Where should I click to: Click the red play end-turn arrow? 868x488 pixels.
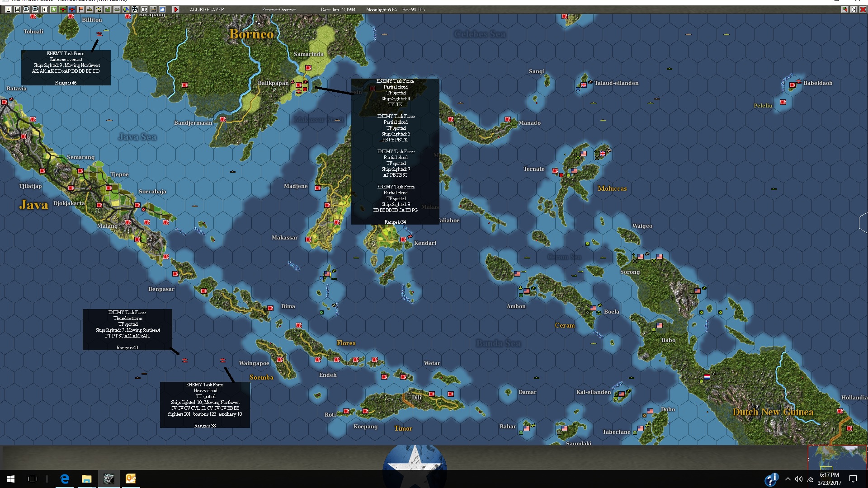[x=176, y=9]
